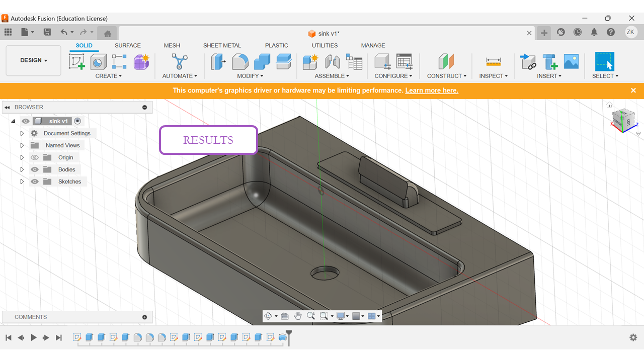Select the Fillet tool
This screenshot has width=644, height=362.
[x=240, y=62]
